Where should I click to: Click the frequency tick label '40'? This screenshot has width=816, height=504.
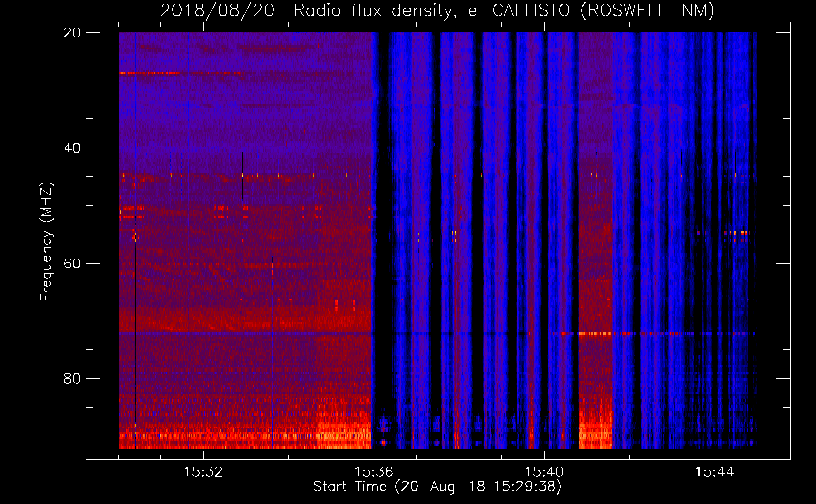[x=72, y=148]
